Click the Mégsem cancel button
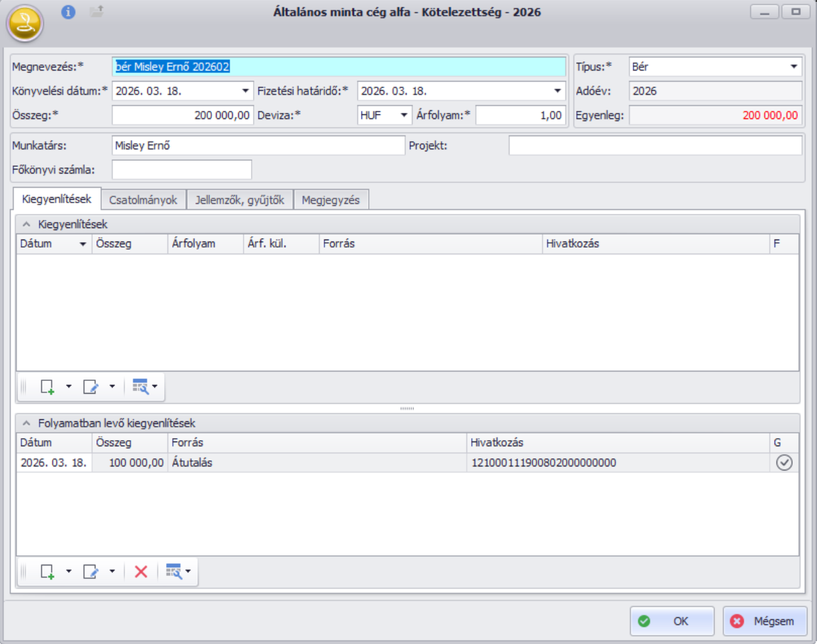Image resolution: width=817 pixels, height=644 pixels. pos(764,621)
